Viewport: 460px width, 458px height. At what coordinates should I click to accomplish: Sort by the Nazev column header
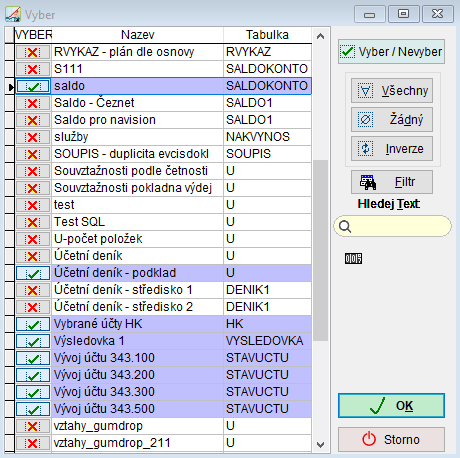tap(138, 35)
